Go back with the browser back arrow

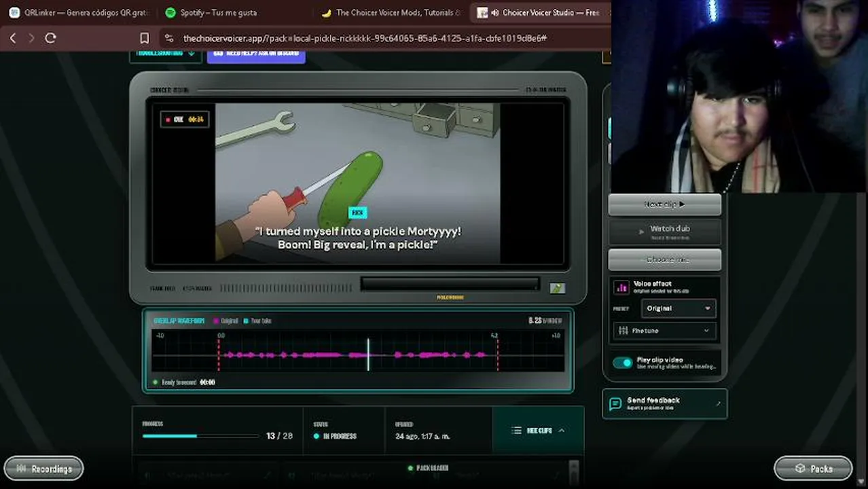13,38
